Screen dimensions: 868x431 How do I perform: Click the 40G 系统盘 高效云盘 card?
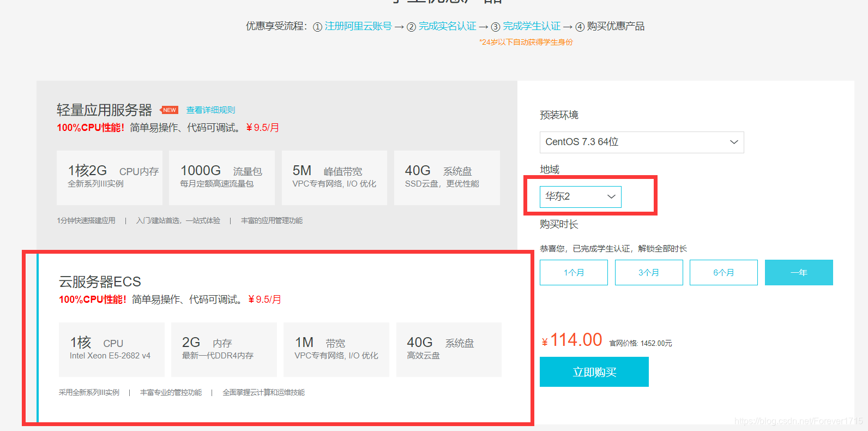(x=449, y=350)
